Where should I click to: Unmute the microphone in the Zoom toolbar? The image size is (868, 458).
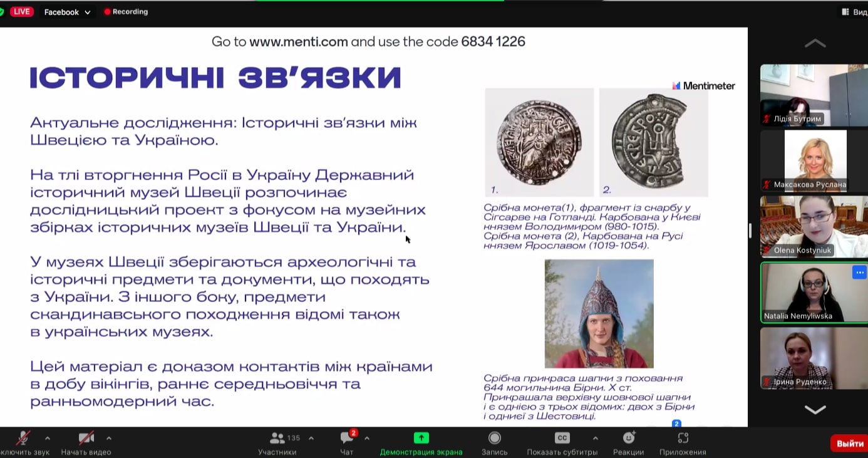pos(24,438)
